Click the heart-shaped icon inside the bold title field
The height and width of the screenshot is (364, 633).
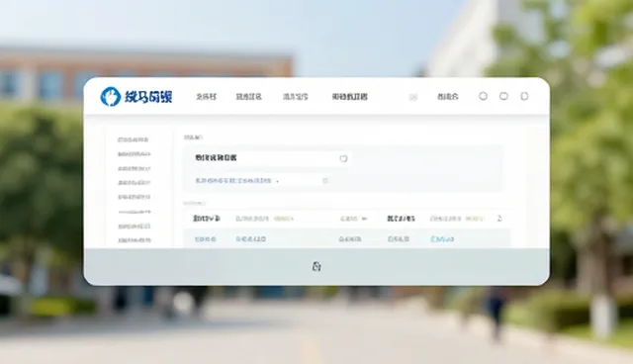[x=343, y=158]
